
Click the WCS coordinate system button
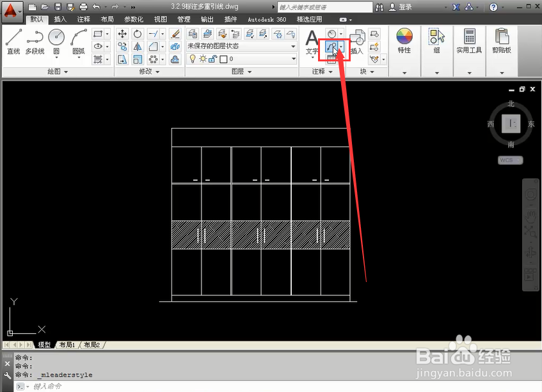pos(510,160)
